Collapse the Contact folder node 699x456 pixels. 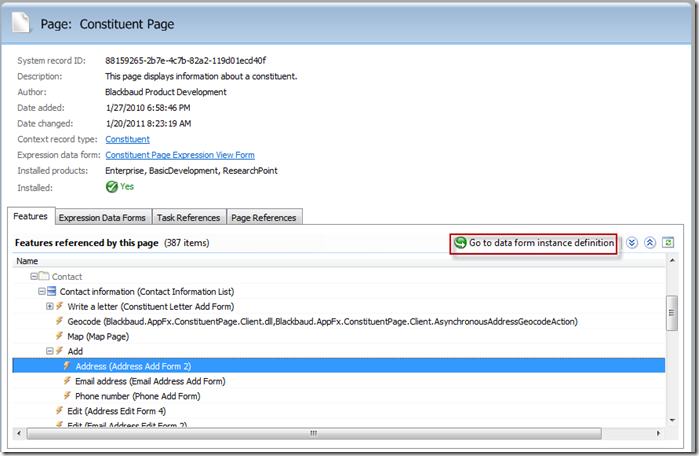[x=33, y=276]
